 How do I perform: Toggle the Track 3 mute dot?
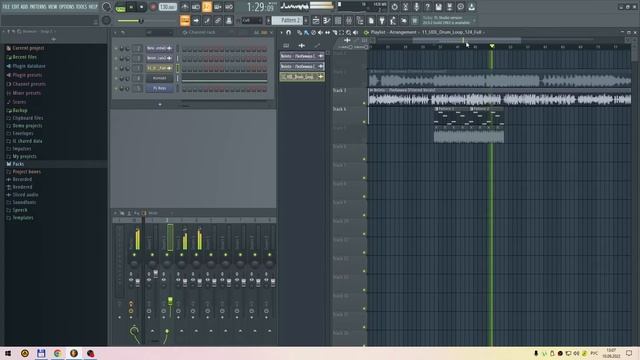click(x=364, y=103)
